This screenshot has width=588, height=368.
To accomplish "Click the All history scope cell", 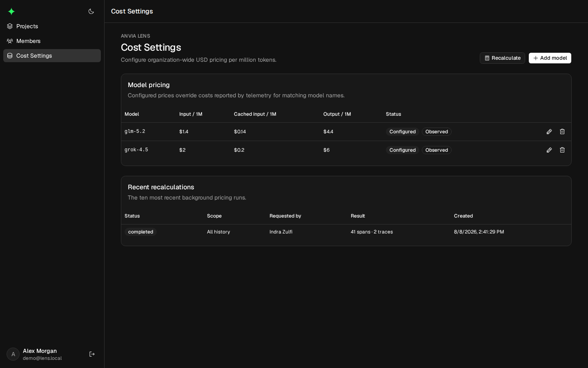I will click(218, 232).
